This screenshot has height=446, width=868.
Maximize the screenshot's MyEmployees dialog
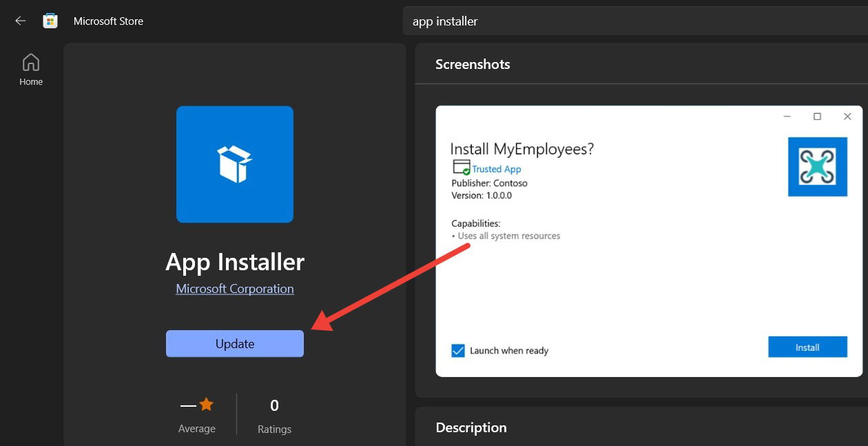pyautogui.click(x=817, y=116)
